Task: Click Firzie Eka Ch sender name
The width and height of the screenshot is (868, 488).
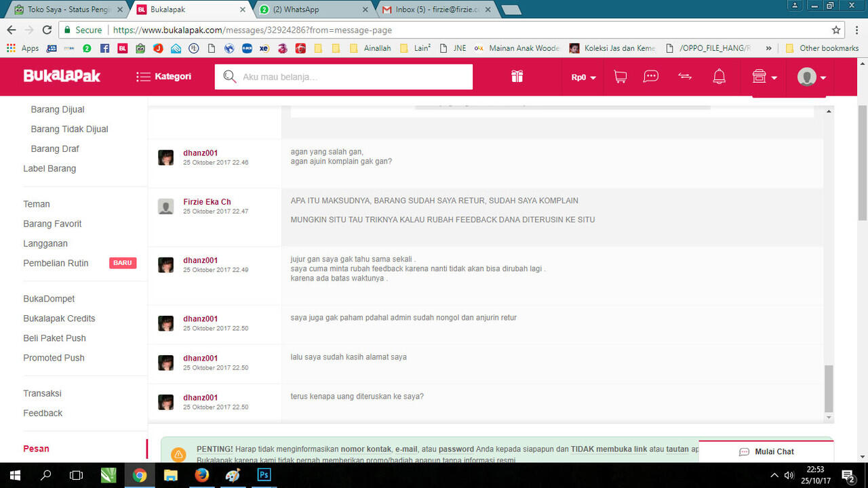Action: pyautogui.click(x=207, y=202)
